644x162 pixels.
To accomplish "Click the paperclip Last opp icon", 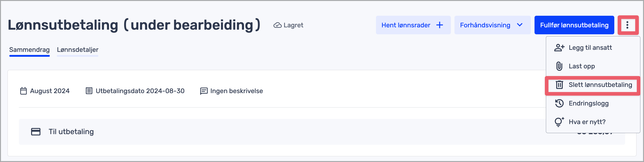I will click(x=559, y=66).
